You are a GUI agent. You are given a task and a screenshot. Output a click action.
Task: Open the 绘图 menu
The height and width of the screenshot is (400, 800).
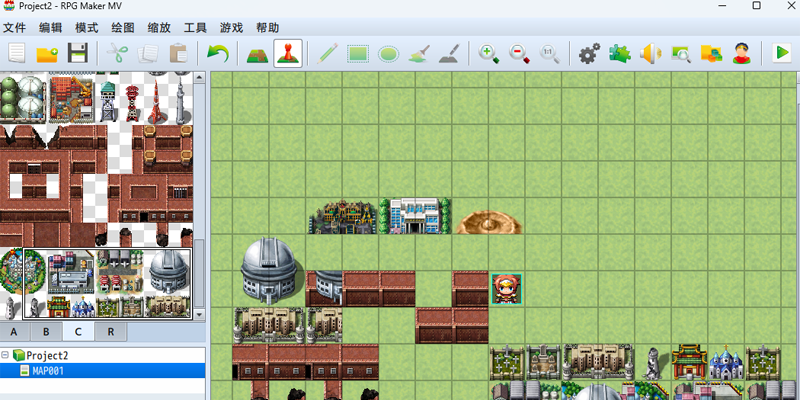(x=123, y=28)
